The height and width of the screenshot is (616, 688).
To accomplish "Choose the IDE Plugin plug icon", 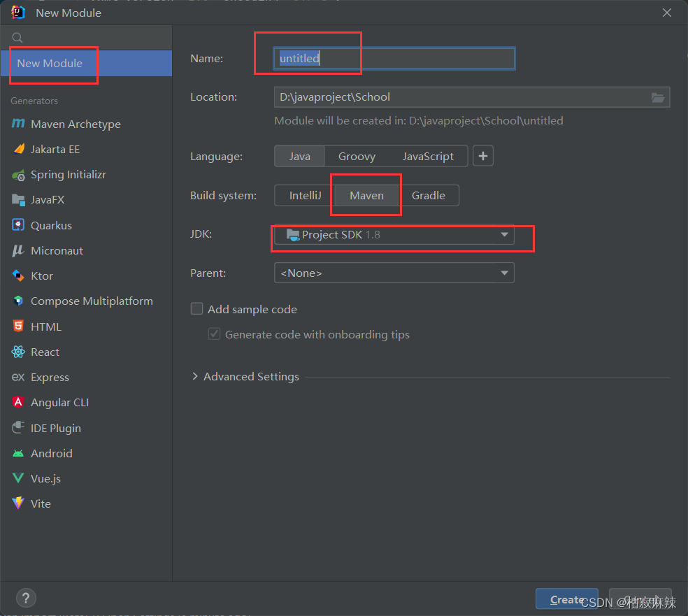I will point(18,427).
